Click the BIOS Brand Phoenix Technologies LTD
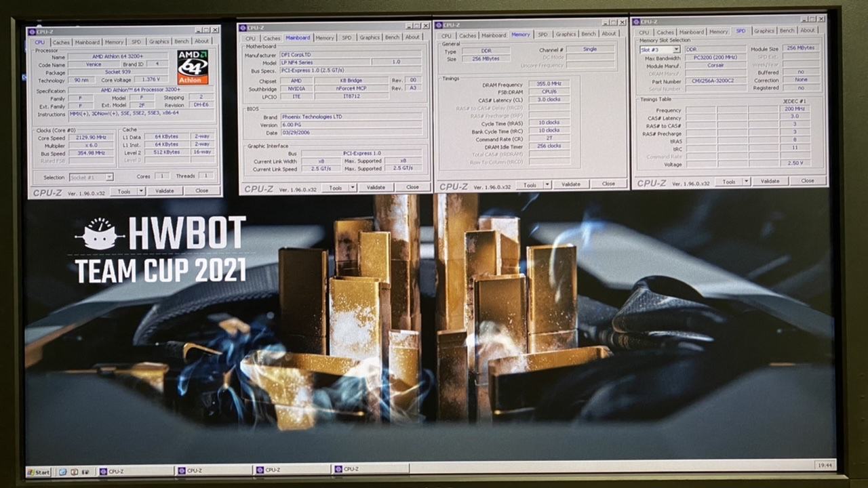The image size is (868, 488). pyautogui.click(x=350, y=117)
